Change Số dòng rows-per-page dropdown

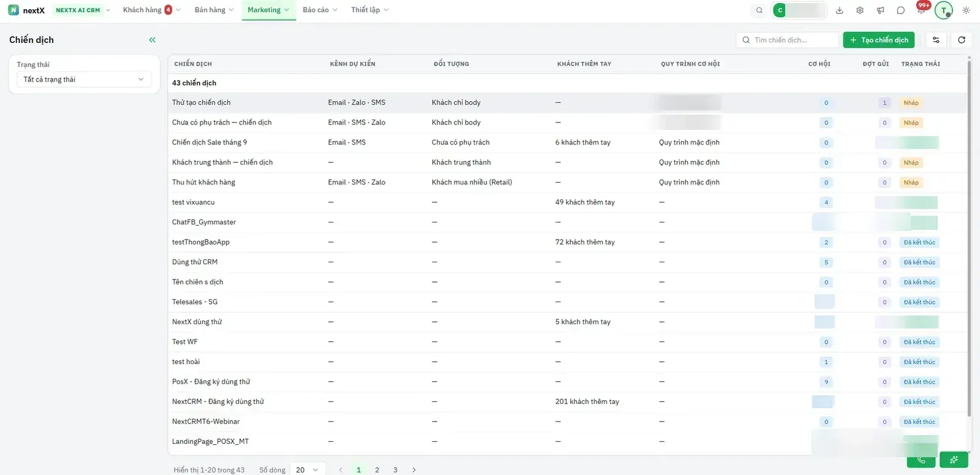[307, 470]
